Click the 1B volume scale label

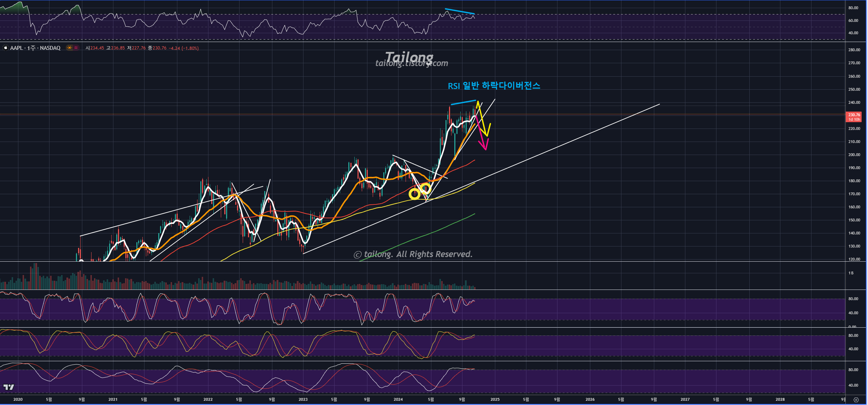tap(851, 273)
